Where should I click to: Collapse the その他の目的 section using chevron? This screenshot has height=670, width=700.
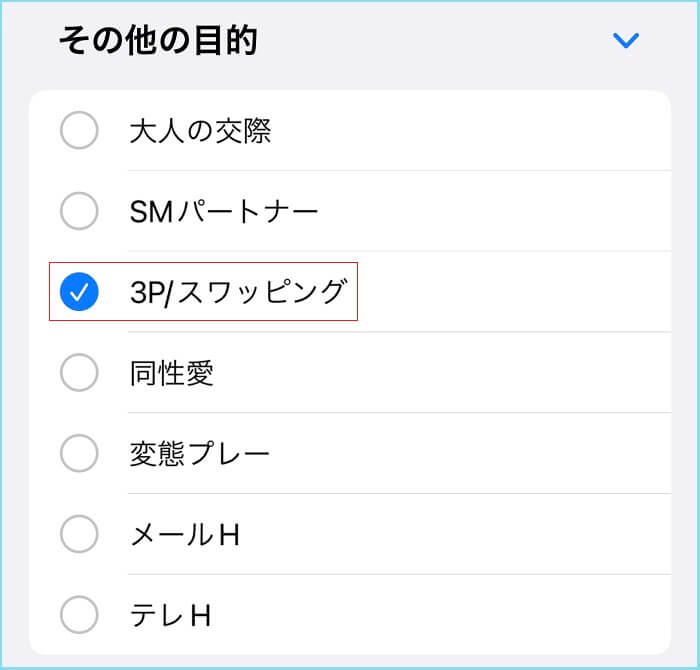click(x=625, y=41)
